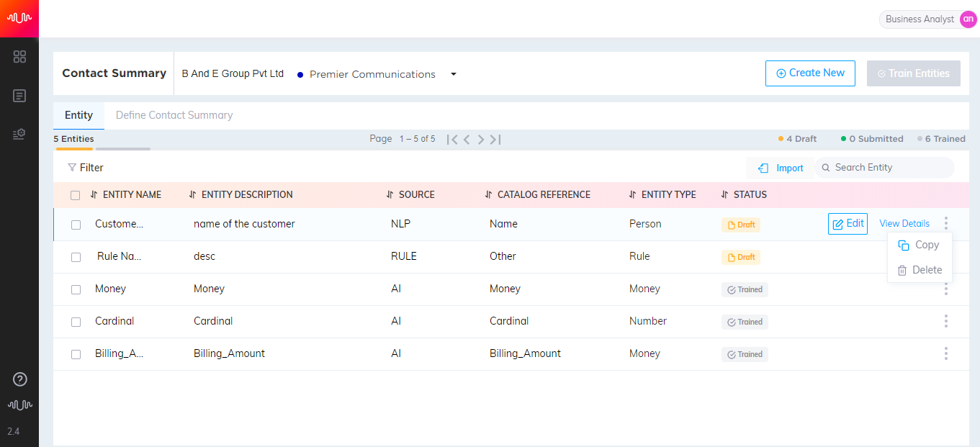Open the dashboard grid icon in sidebar
The image size is (980, 447).
[x=19, y=57]
